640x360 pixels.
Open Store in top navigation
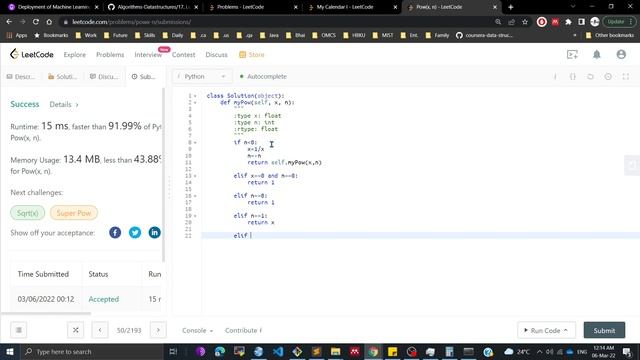coord(252,55)
